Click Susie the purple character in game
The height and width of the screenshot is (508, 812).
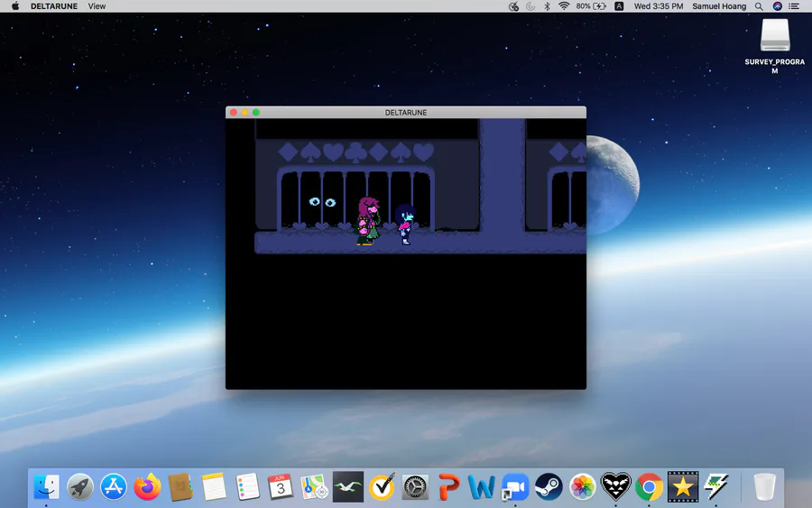click(368, 220)
